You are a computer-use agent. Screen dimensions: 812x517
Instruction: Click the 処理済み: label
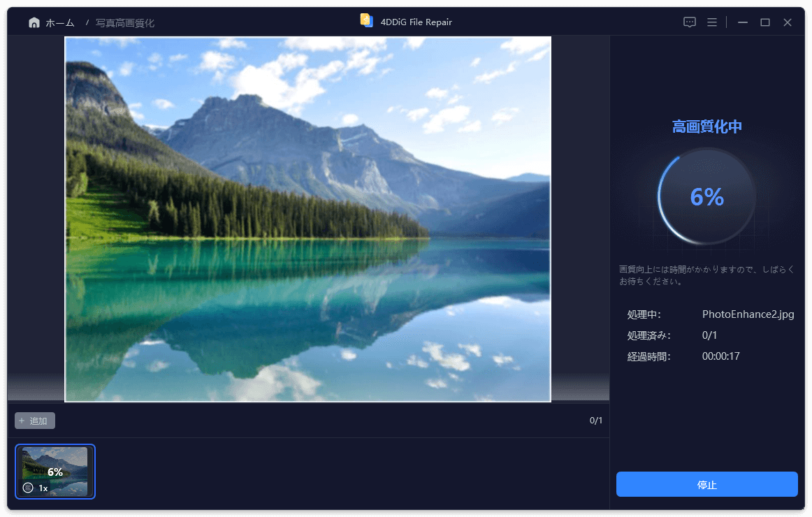648,336
